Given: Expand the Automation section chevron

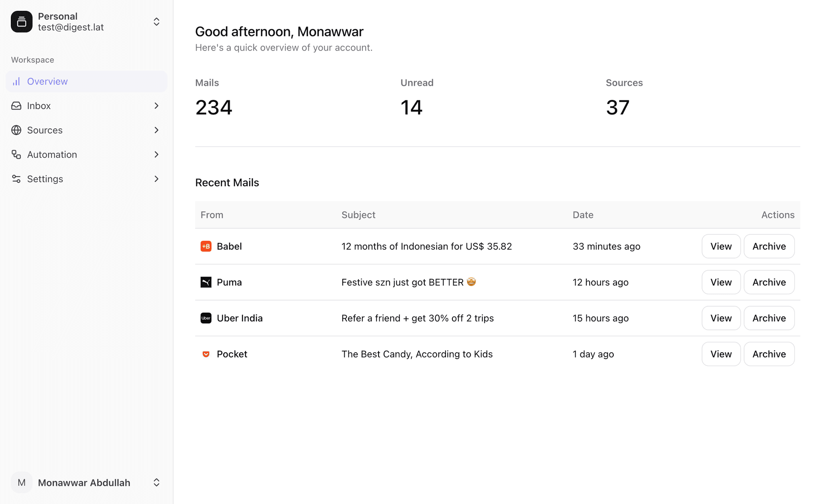Looking at the screenshot, I should click(157, 154).
